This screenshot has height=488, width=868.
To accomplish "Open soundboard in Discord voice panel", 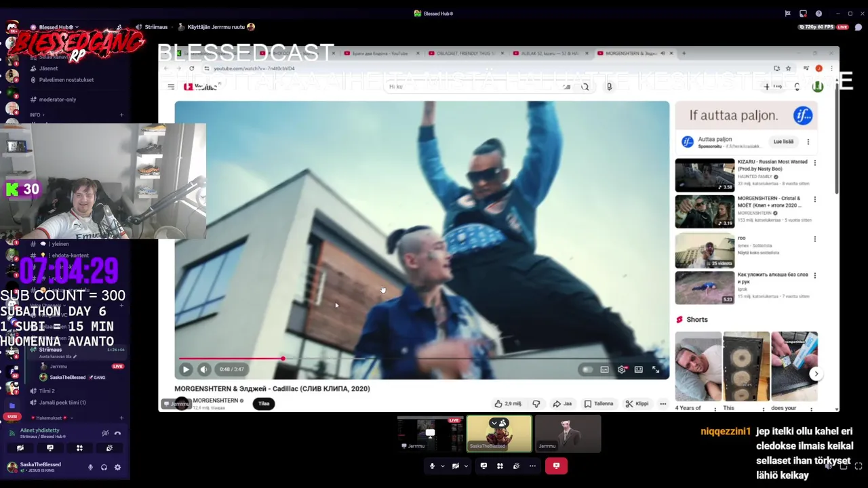I will coord(109,448).
